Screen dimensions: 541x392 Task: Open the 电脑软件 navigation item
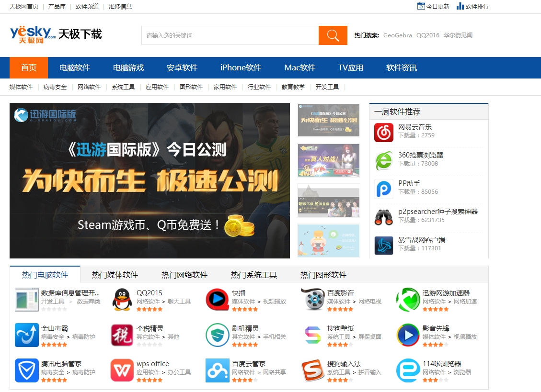75,67
